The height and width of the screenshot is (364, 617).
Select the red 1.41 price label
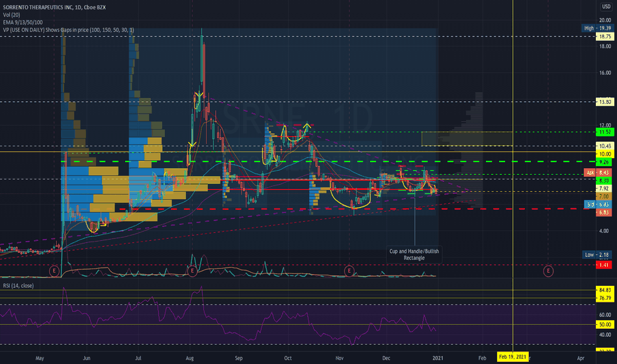pyautogui.click(x=604, y=265)
